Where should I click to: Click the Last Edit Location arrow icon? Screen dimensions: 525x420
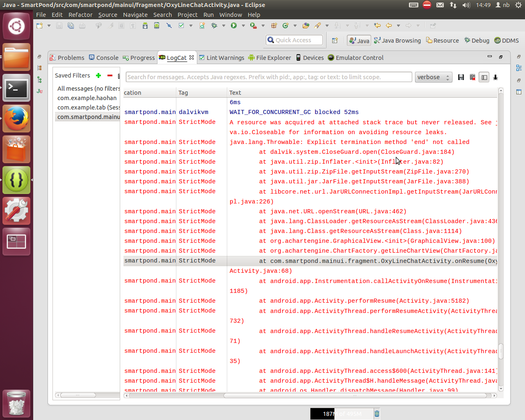coord(377,25)
